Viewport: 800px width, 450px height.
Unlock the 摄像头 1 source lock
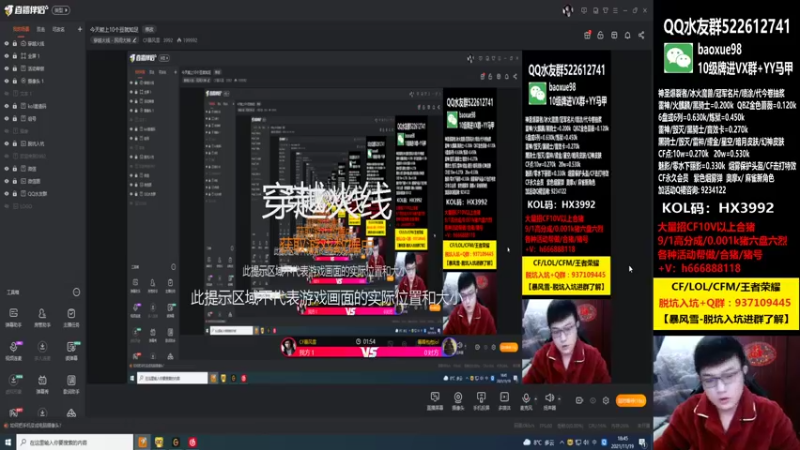15,81
